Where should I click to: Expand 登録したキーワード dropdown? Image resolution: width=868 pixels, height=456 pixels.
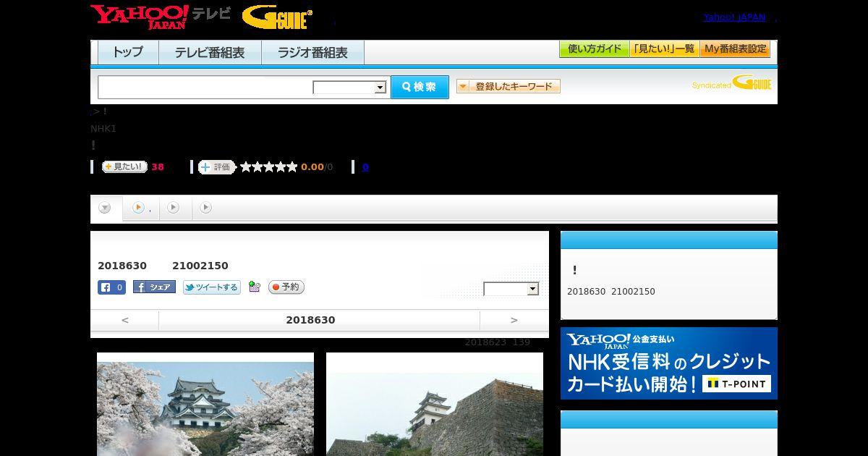509,86
